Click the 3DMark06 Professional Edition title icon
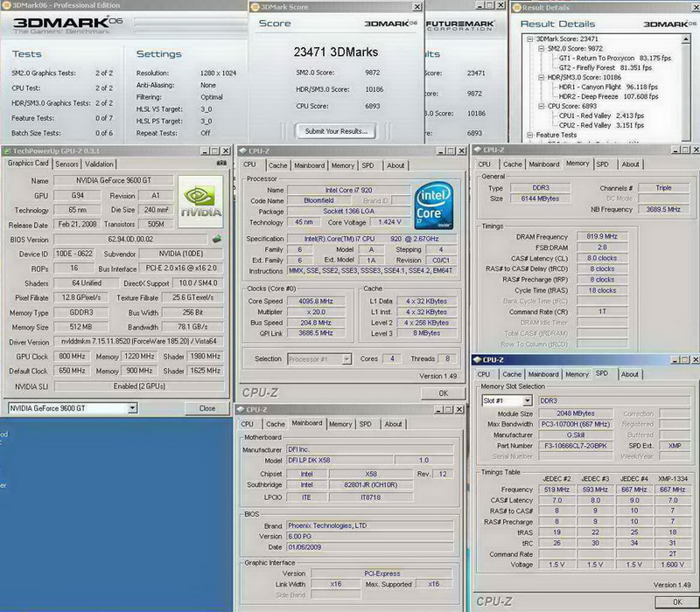700x612 pixels. 7,5
